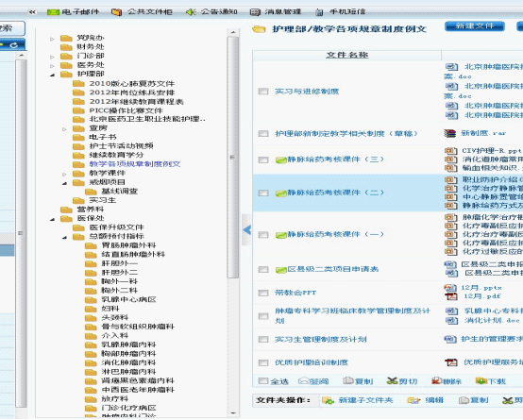The image size is (523, 420).
Task: Open the 电子邮件 mail icon
Action: [x=53, y=12]
